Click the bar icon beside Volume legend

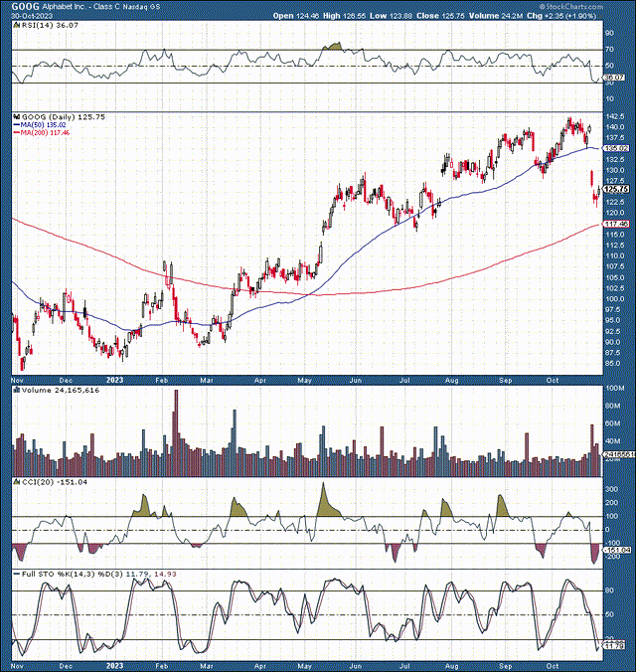[17, 390]
